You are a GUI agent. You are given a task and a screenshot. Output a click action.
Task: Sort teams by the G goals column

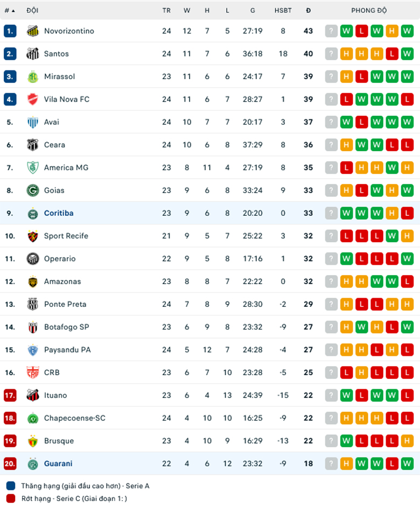pos(253,10)
